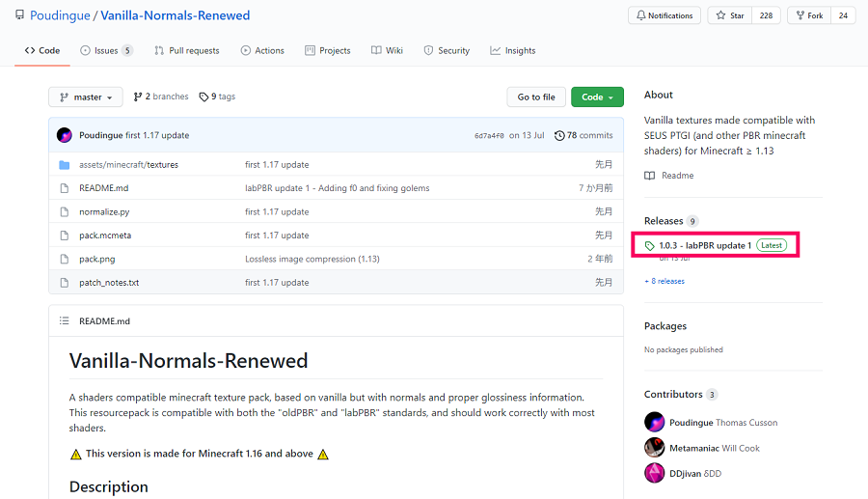Open the Lossless image compression commit message

(x=312, y=259)
